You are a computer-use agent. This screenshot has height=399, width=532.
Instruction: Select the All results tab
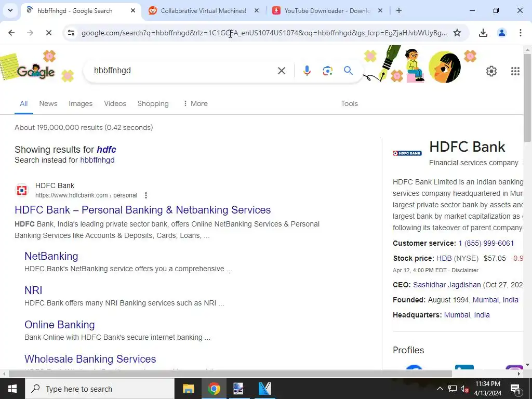pos(24,103)
